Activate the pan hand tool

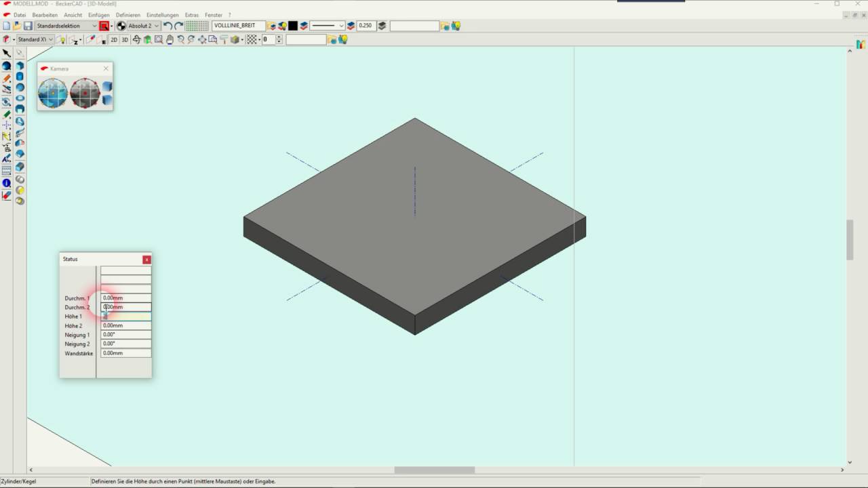point(170,39)
